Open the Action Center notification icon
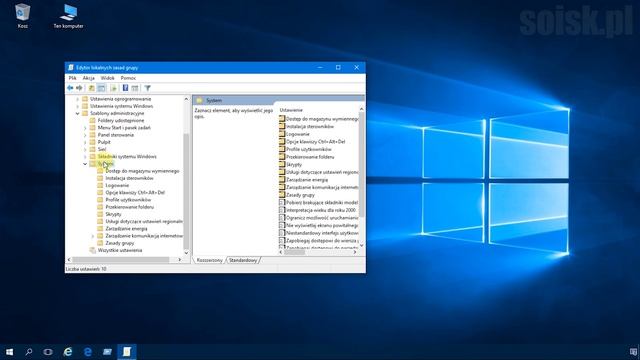Screen dimensions: 640x360 [633, 352]
